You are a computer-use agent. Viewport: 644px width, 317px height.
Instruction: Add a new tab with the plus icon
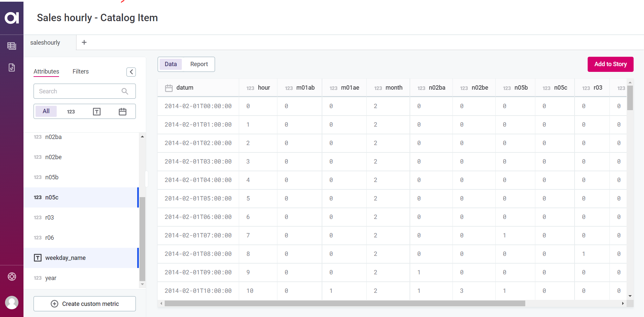[x=84, y=42]
